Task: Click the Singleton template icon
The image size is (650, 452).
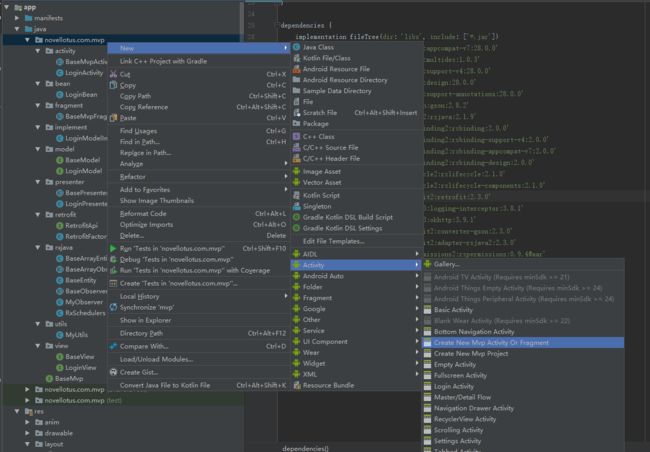Action: [x=296, y=206]
